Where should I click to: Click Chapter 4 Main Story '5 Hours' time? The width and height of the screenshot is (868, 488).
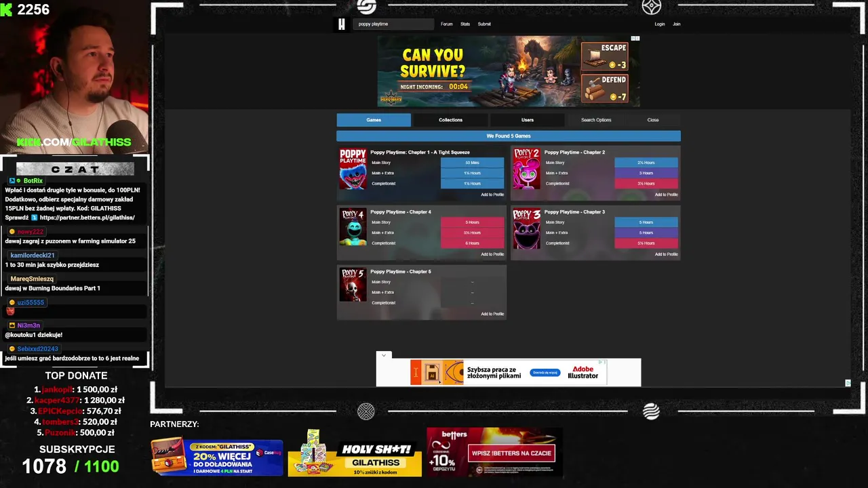tap(472, 222)
